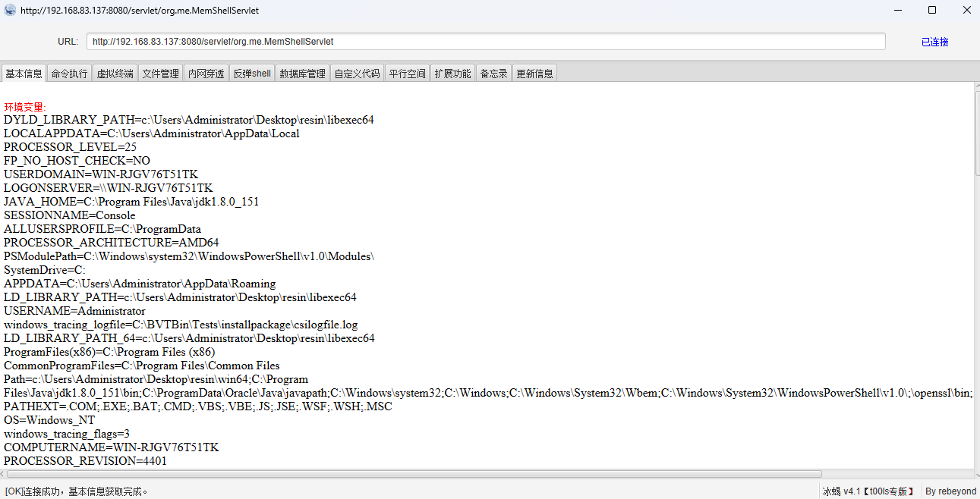View the 更新信息 tab
The width and height of the screenshot is (980, 499).
[535, 74]
